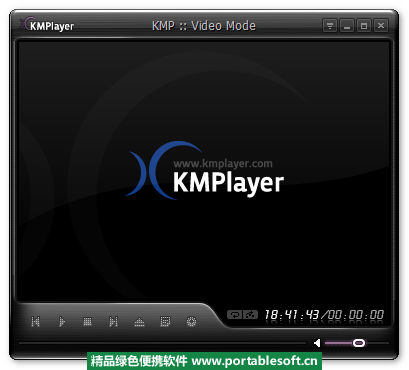The width and height of the screenshot is (409, 370).
Task: Open the title bar dropdown menu button
Action: click(x=330, y=26)
